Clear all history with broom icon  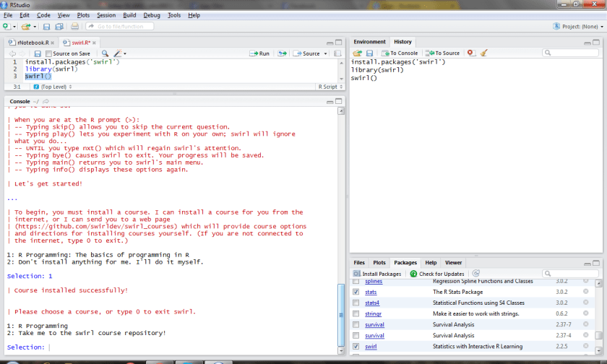click(x=484, y=53)
